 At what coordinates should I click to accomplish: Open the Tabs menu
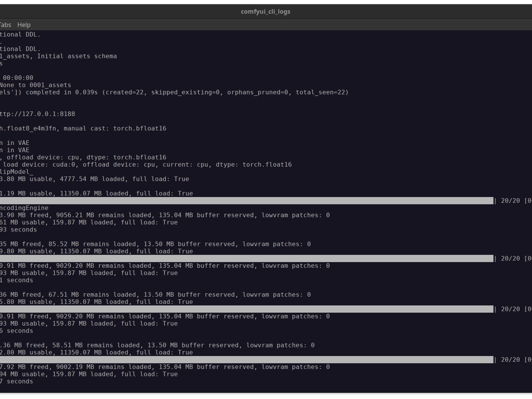click(5, 25)
